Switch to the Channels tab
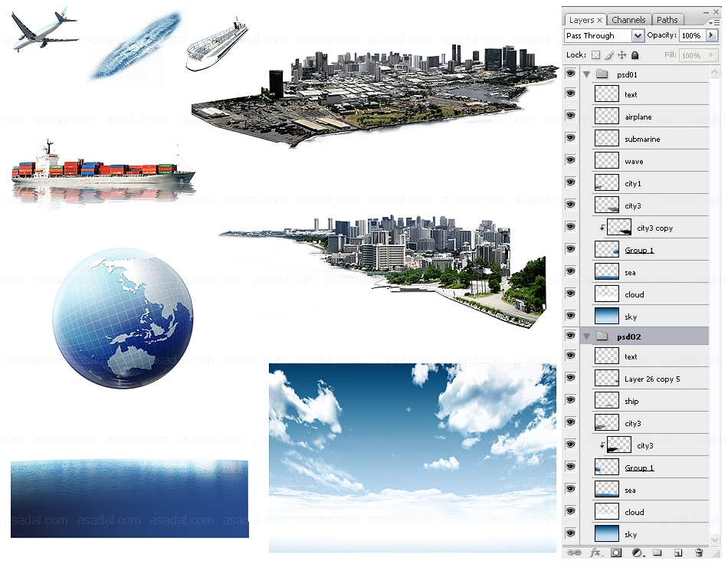The height and width of the screenshot is (571, 728). tap(628, 20)
